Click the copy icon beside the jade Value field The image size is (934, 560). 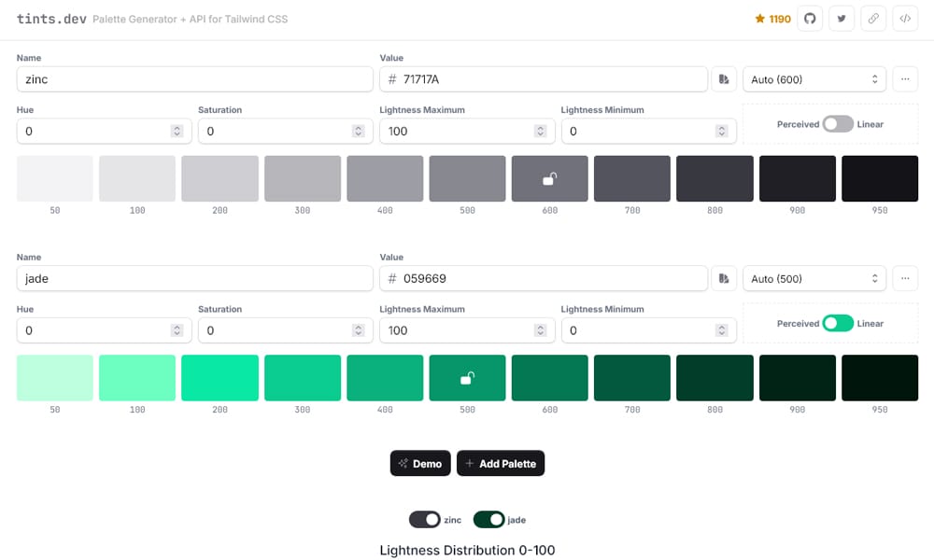point(724,278)
